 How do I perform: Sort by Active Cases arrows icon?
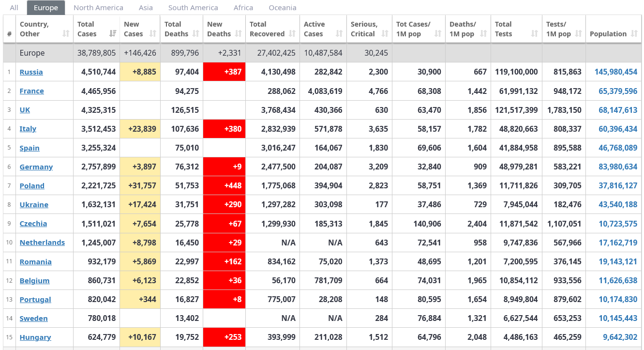[x=339, y=34]
